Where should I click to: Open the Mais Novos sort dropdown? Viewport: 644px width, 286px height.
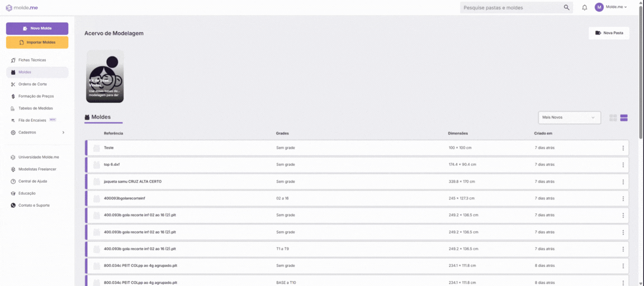[x=569, y=117]
